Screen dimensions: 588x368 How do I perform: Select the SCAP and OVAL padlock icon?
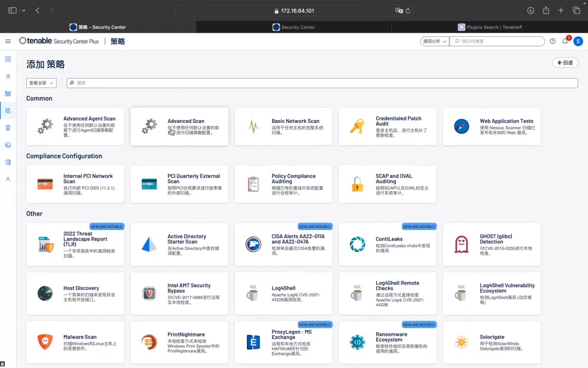[x=357, y=184]
